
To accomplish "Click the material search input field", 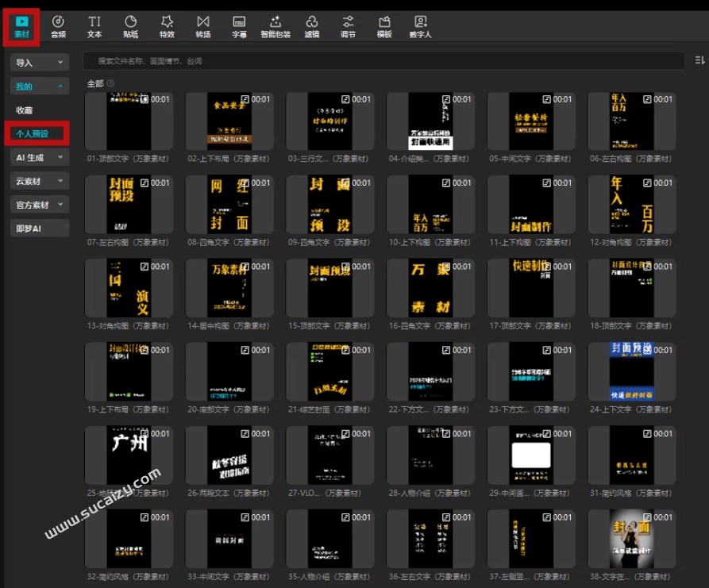I will coord(381,60).
